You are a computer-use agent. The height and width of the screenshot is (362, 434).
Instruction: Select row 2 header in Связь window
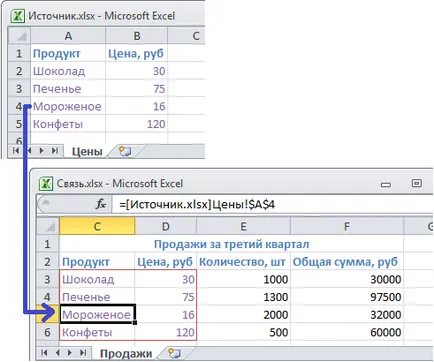coord(48,262)
